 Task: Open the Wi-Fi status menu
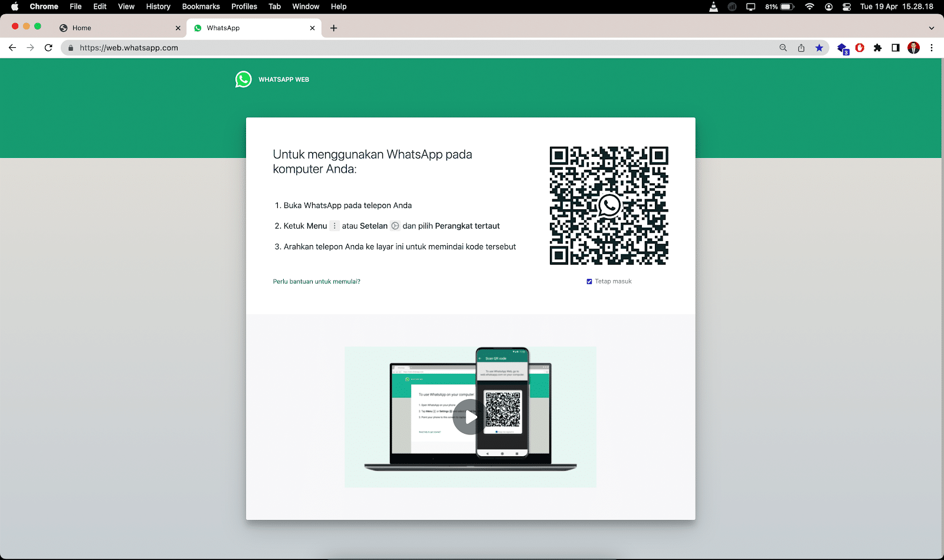click(809, 6)
